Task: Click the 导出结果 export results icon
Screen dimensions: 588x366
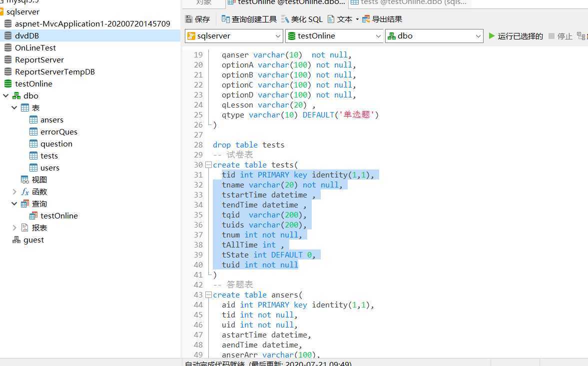Action: [366, 19]
